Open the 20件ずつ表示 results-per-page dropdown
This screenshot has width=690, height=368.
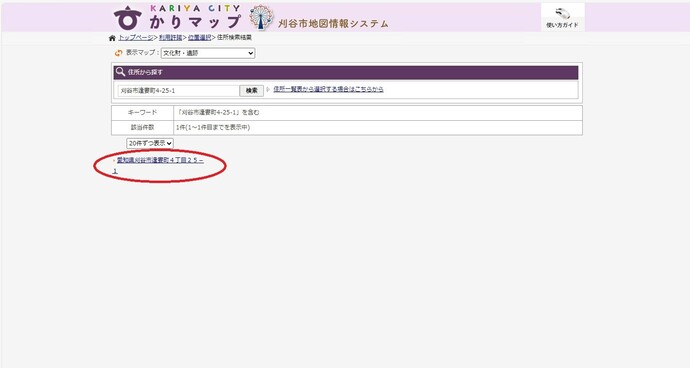tap(150, 143)
